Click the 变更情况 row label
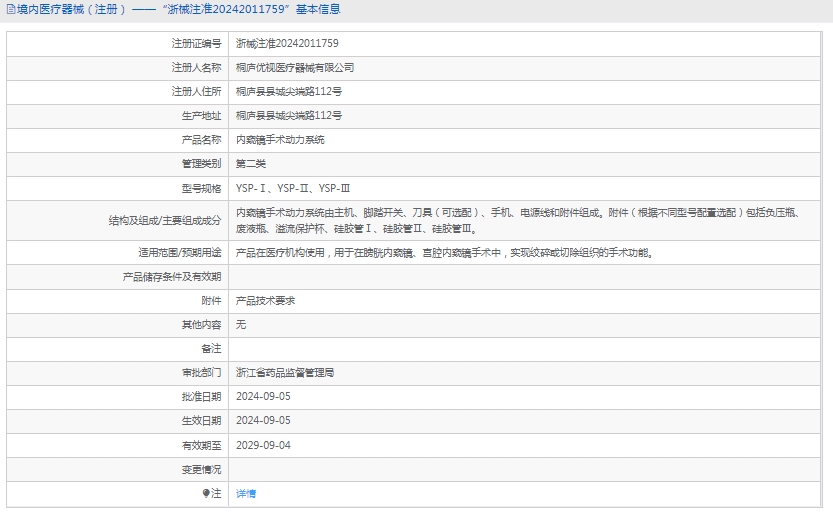Viewport: 833px width, 515px height. click(201, 469)
